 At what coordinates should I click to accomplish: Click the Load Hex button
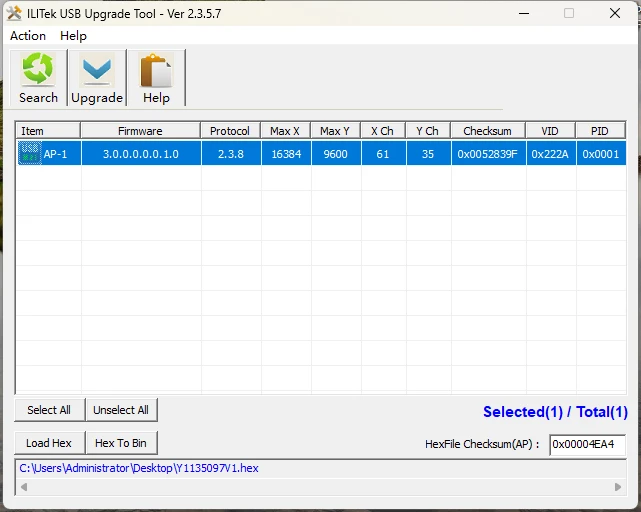[x=49, y=443]
